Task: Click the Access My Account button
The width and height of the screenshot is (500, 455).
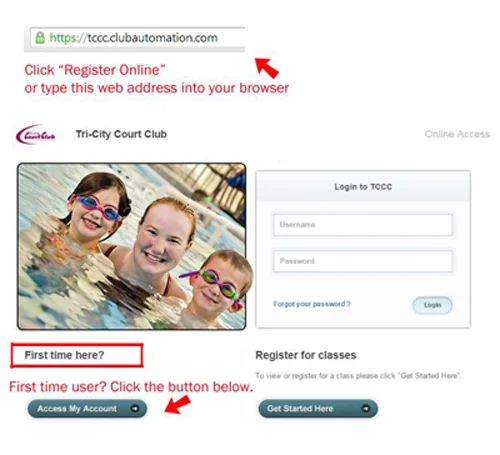Action: (87, 408)
